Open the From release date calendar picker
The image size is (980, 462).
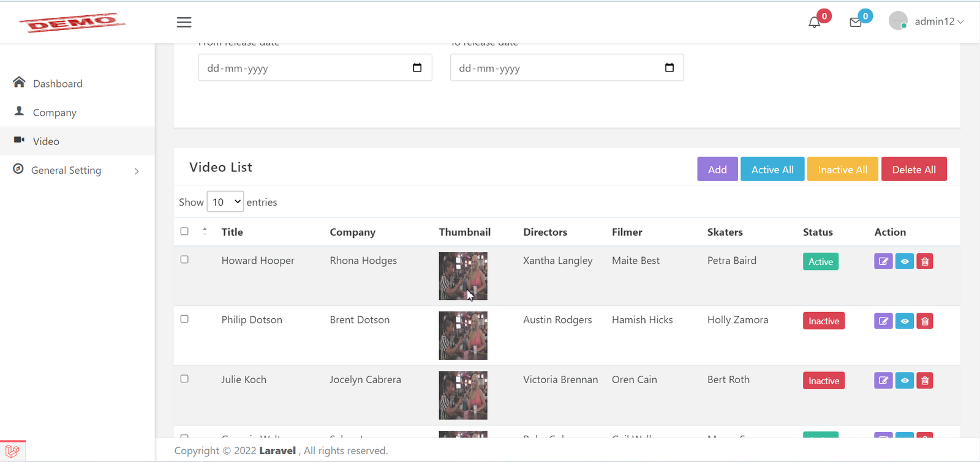[417, 68]
